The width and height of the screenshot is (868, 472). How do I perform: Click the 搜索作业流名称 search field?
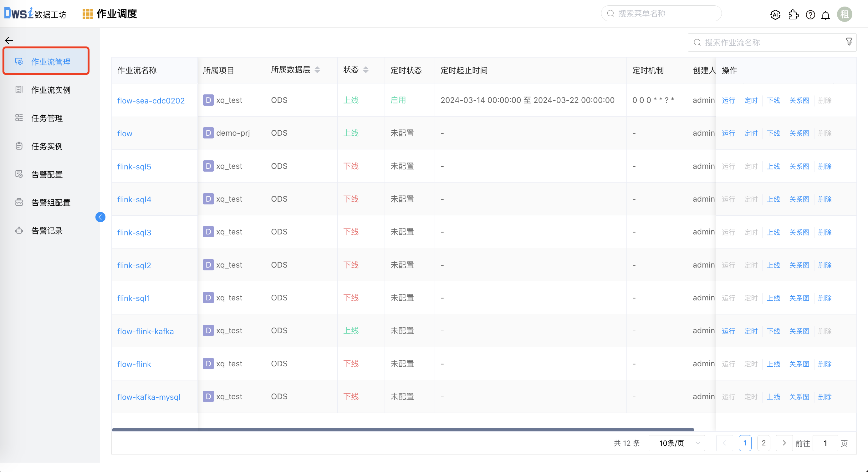tap(768, 43)
